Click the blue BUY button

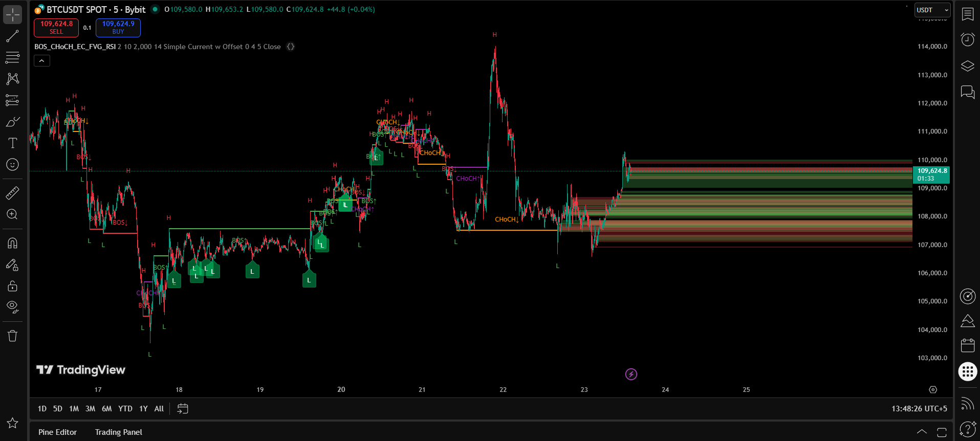118,28
